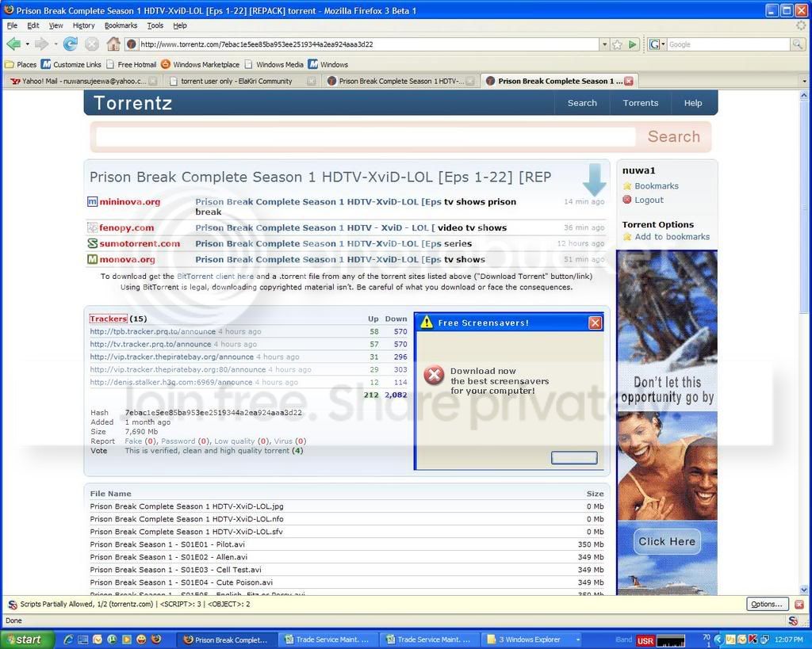The image size is (812, 649).
Task: Click Torrentz Torrents nav link
Action: coord(641,103)
